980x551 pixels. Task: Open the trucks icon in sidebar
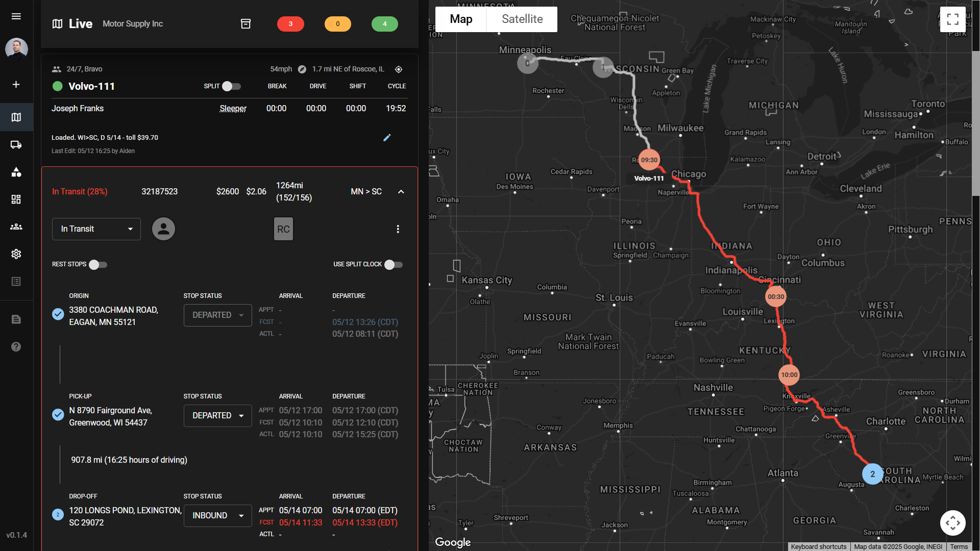click(16, 145)
